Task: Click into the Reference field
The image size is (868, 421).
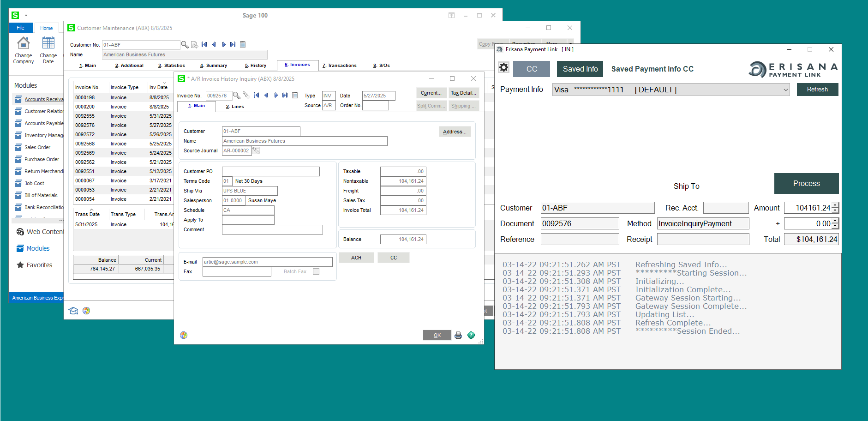Action: coord(580,239)
